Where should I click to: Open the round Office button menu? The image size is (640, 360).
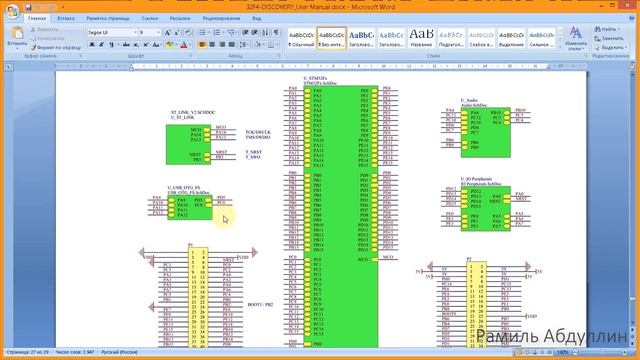click(x=13, y=11)
